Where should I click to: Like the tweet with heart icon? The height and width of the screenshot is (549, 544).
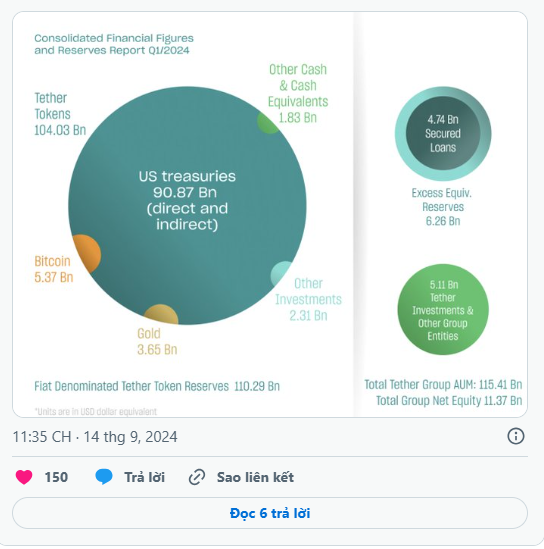[x=24, y=477]
